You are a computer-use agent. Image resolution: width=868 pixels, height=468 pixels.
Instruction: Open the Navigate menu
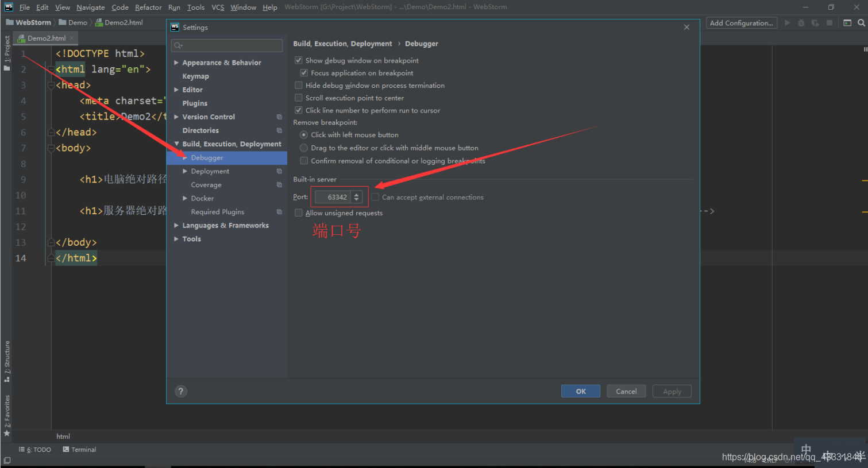coord(91,7)
